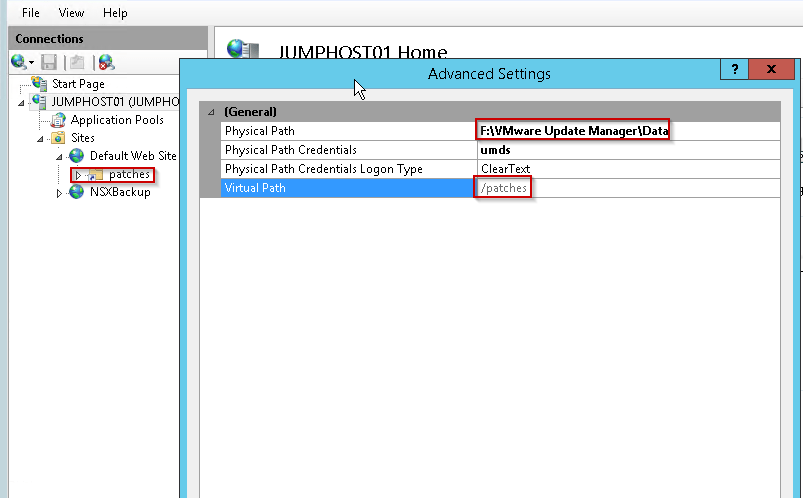Click the Create New Connection globe icon

point(19,62)
